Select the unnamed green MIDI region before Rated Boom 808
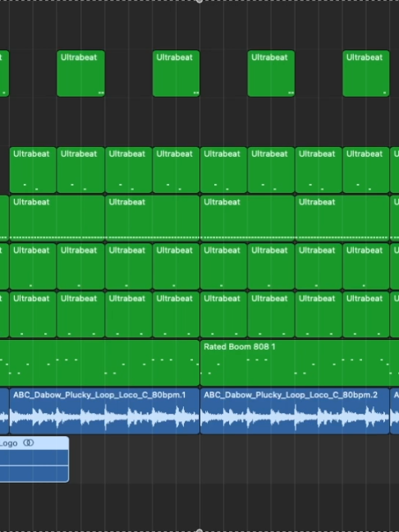 pyautogui.click(x=99, y=363)
